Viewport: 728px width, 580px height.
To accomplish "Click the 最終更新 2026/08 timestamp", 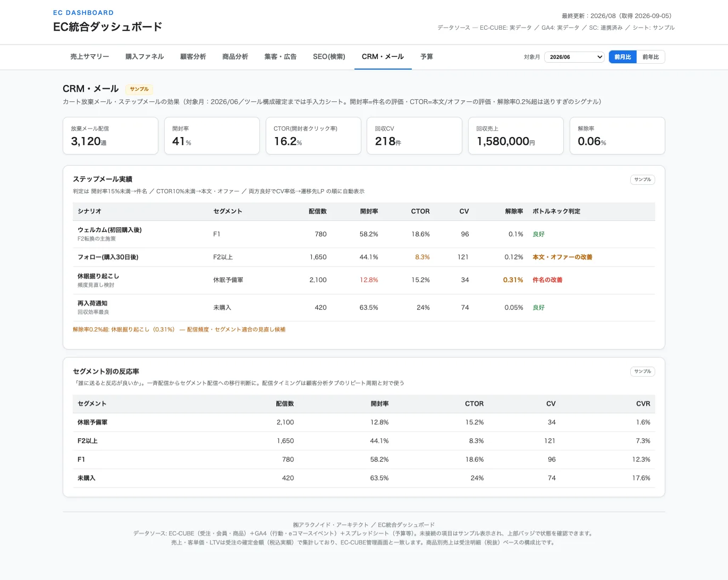I will pyautogui.click(x=618, y=16).
